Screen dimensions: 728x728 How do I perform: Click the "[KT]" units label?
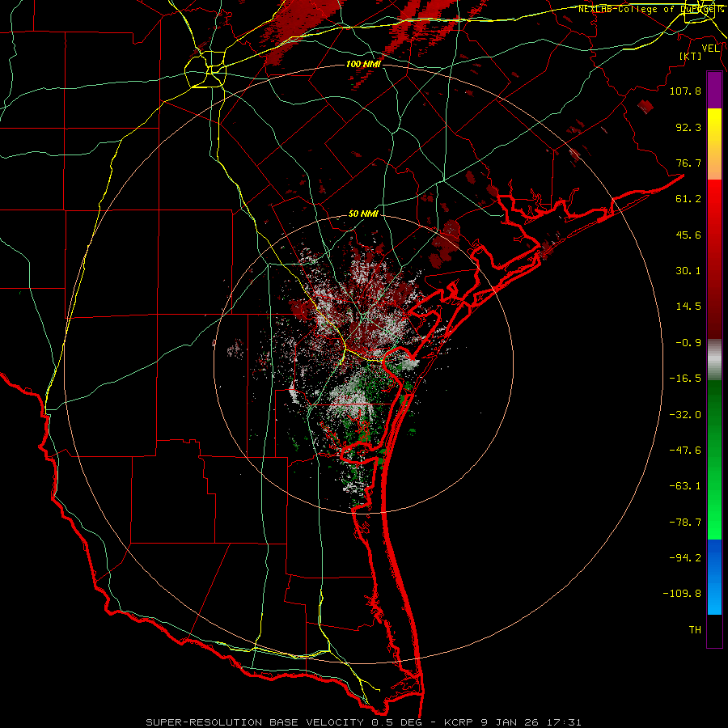point(691,56)
